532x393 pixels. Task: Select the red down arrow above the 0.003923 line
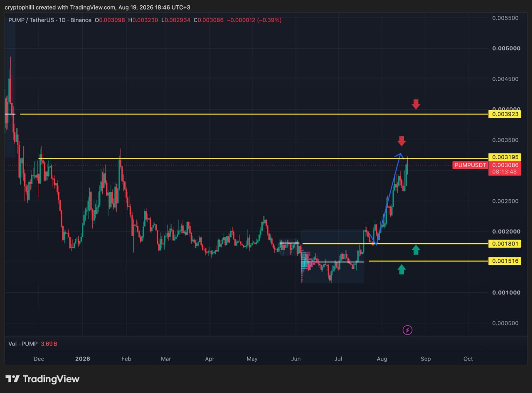tap(416, 104)
